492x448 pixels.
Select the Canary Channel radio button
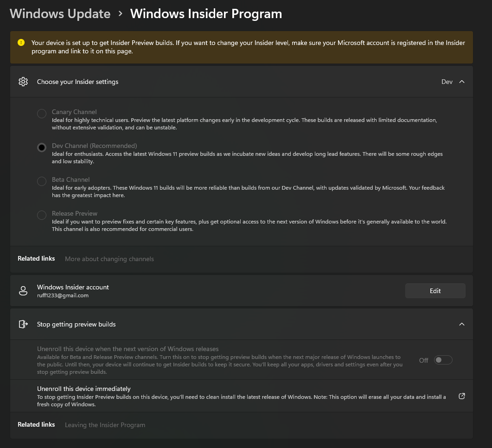(42, 114)
